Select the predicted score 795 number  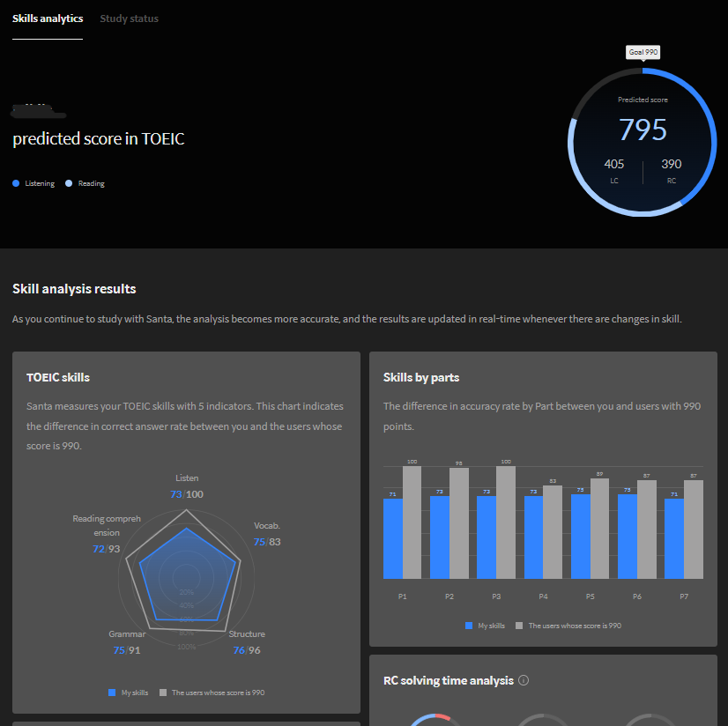tap(643, 130)
